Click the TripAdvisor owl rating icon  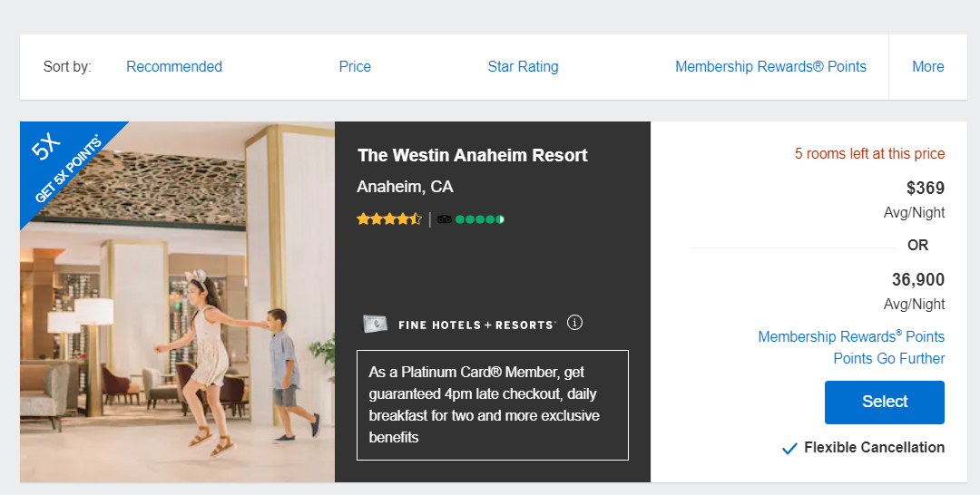[445, 219]
